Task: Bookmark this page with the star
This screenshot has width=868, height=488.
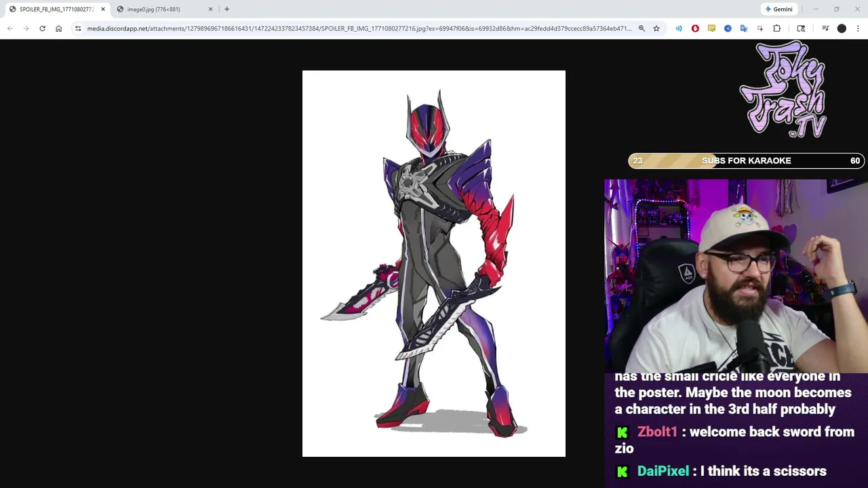Action: pyautogui.click(x=656, y=28)
